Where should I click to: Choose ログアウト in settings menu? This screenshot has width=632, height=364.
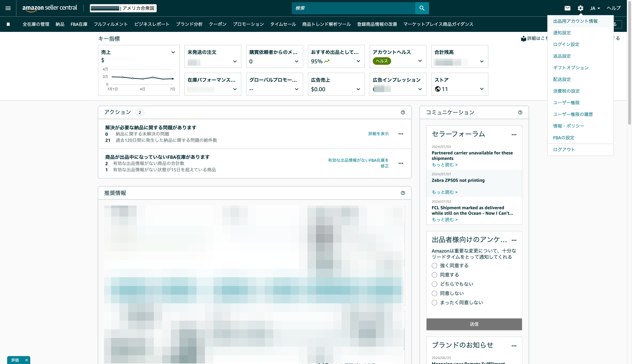564,149
